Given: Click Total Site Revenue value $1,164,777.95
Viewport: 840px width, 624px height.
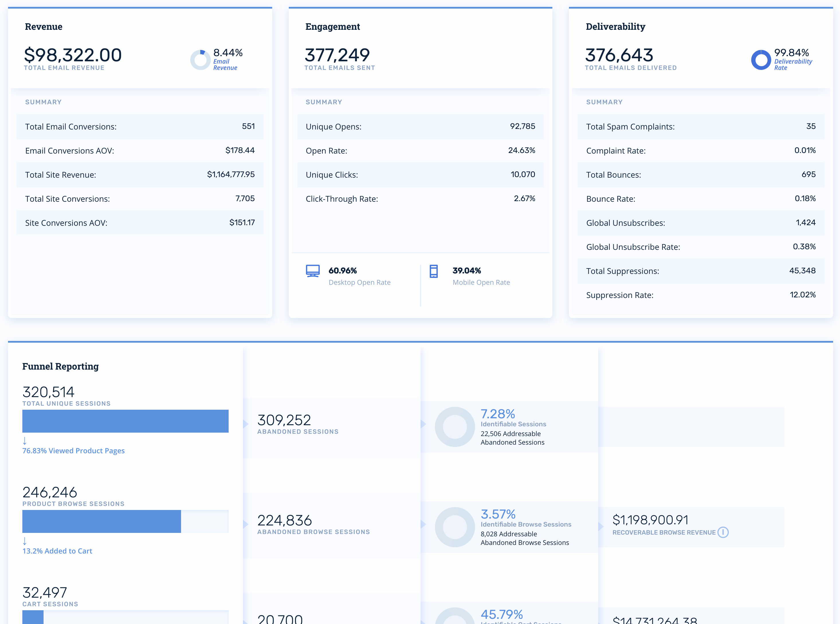Looking at the screenshot, I should [x=231, y=174].
